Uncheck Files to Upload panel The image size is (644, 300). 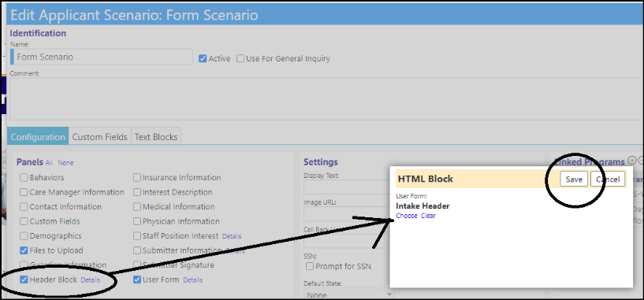pos(24,250)
